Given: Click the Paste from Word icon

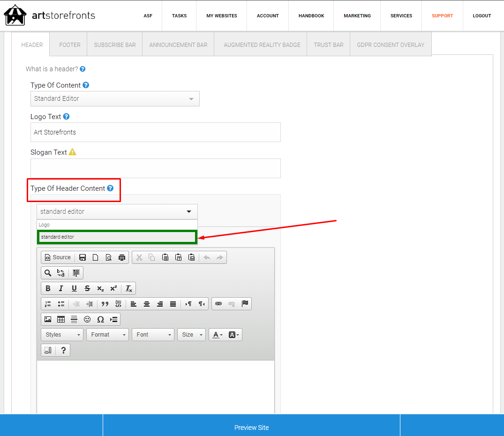Looking at the screenshot, I should (192, 257).
